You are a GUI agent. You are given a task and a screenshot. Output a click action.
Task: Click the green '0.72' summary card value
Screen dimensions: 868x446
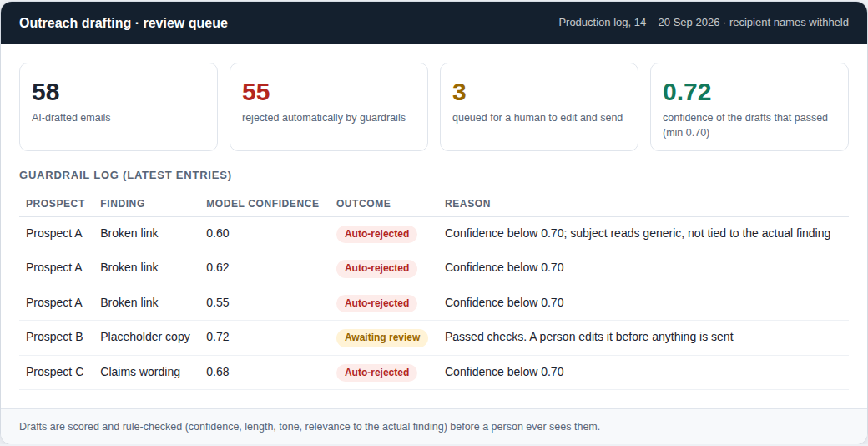coord(687,92)
